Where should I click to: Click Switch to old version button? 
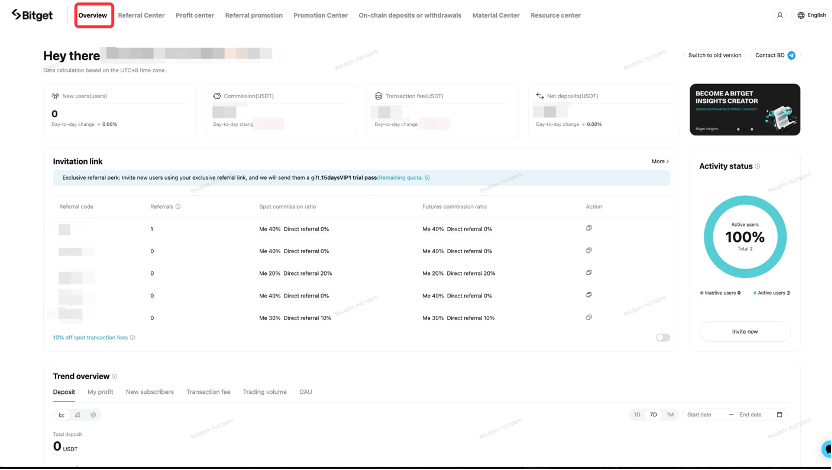[x=714, y=55]
